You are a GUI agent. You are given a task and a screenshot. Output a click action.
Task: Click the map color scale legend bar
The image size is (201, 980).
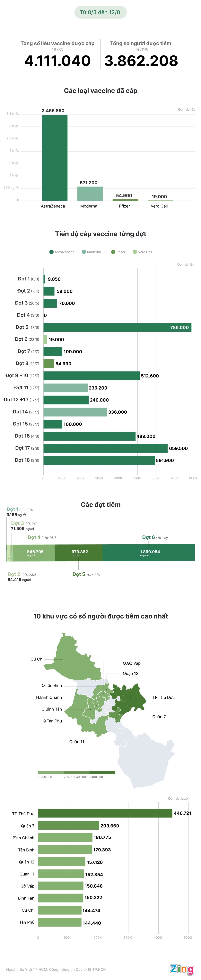point(76,772)
